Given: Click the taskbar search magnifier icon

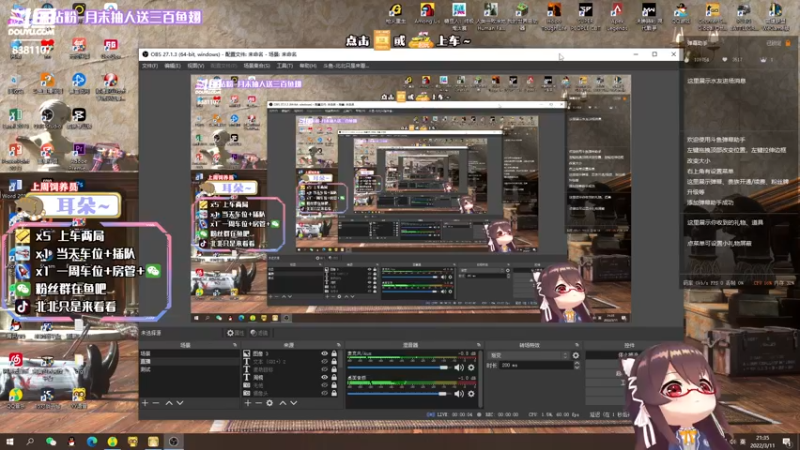Looking at the screenshot, I should coord(30,441).
